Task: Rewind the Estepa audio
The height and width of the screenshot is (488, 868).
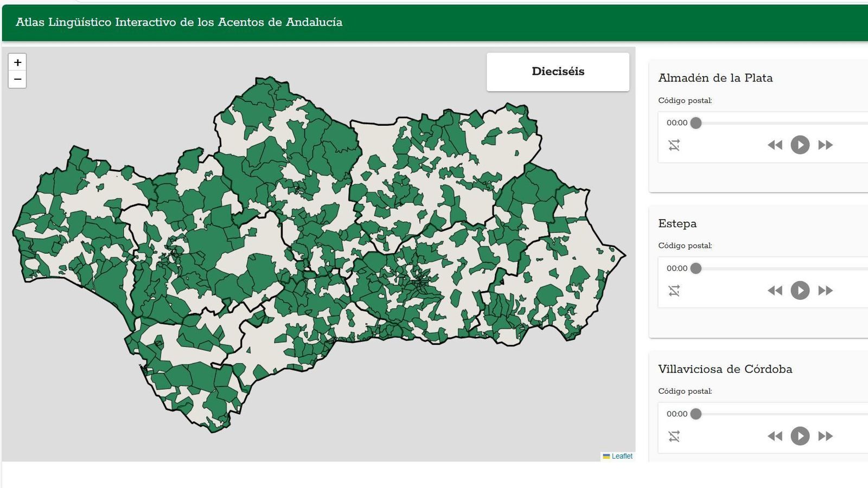Action: click(775, 290)
